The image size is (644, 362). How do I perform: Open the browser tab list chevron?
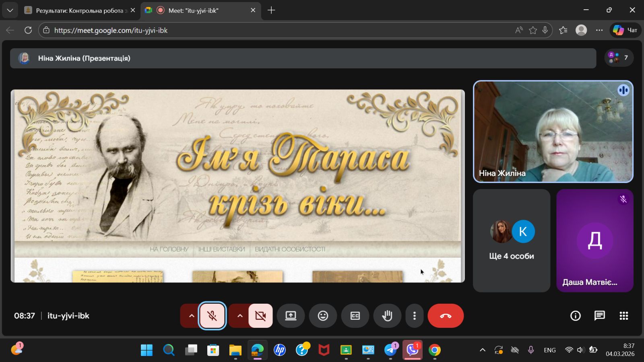click(10, 10)
